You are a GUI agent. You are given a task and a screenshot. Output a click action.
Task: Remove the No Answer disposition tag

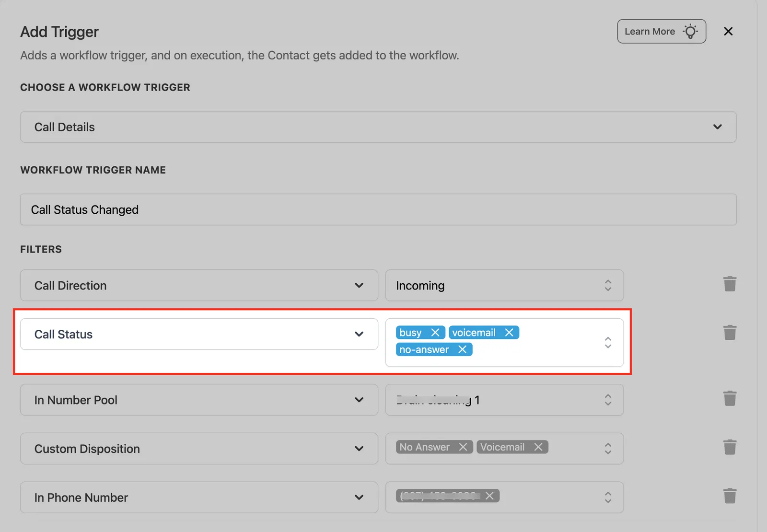pos(463,447)
